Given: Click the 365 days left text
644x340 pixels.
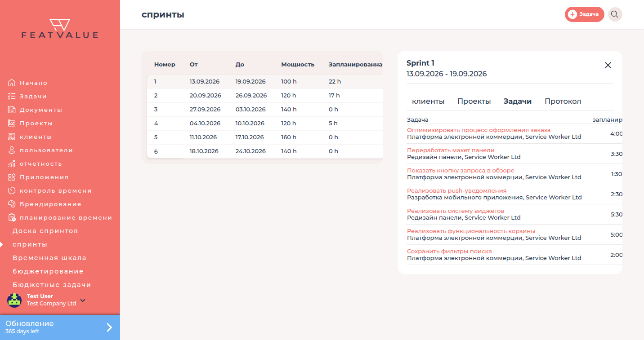Looking at the screenshot, I should pos(22,331).
